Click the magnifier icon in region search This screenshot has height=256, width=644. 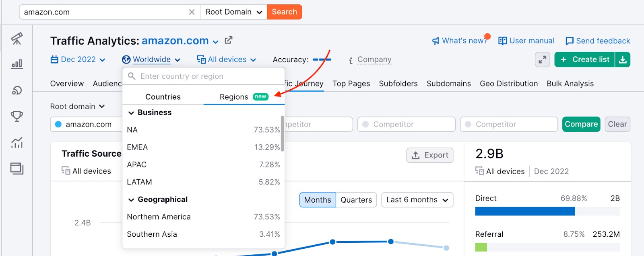tap(132, 76)
